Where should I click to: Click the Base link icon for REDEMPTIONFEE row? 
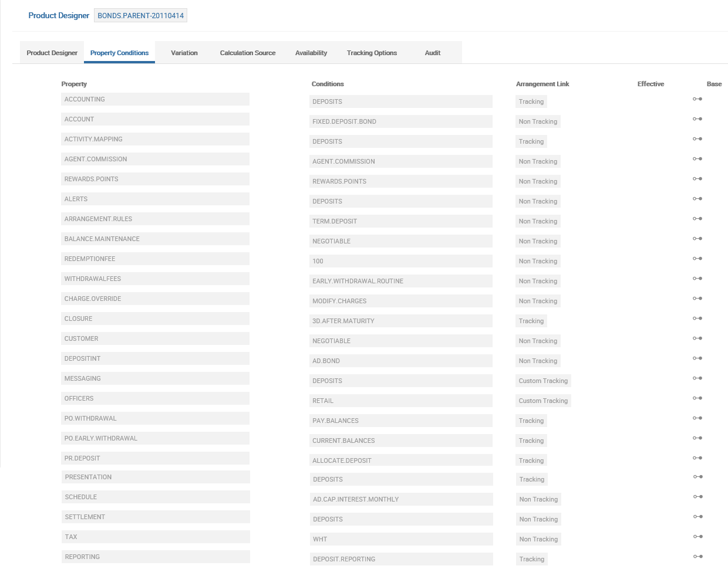[697, 259]
